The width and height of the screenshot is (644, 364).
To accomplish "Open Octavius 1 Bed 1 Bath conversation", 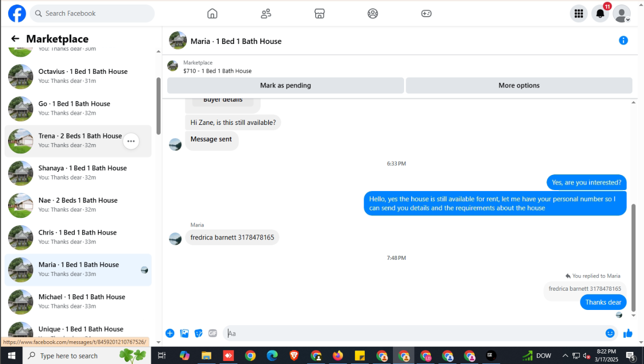I will coord(78,76).
